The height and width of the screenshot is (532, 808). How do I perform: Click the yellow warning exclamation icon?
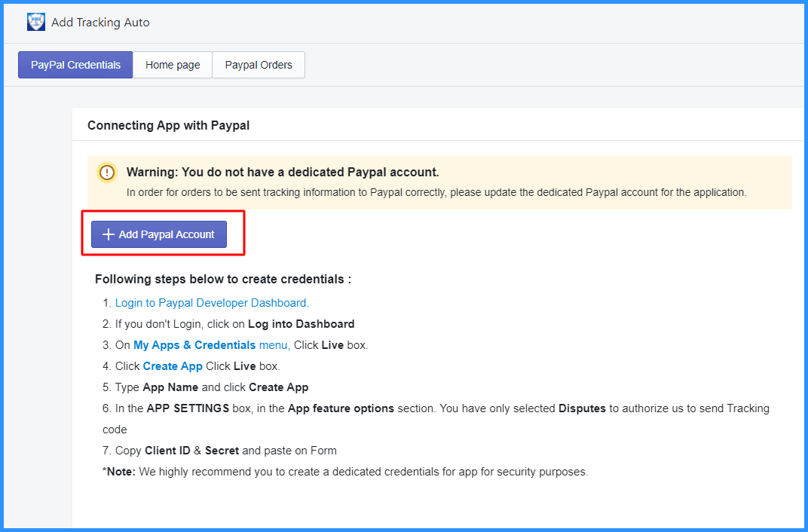(107, 173)
